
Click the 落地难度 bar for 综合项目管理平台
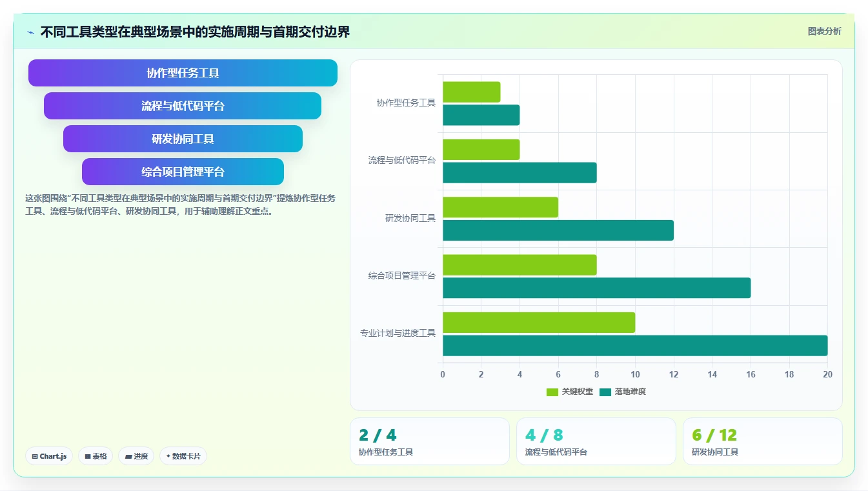click(x=597, y=288)
